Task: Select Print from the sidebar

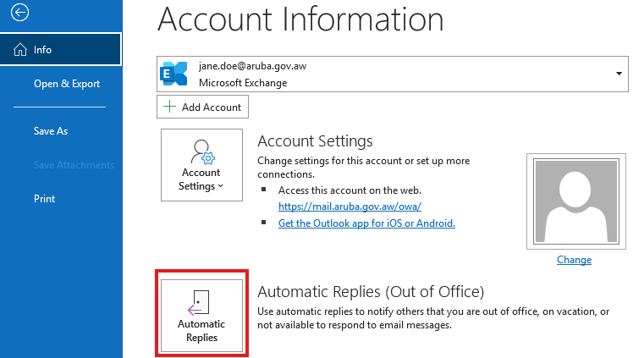Action: (x=45, y=199)
